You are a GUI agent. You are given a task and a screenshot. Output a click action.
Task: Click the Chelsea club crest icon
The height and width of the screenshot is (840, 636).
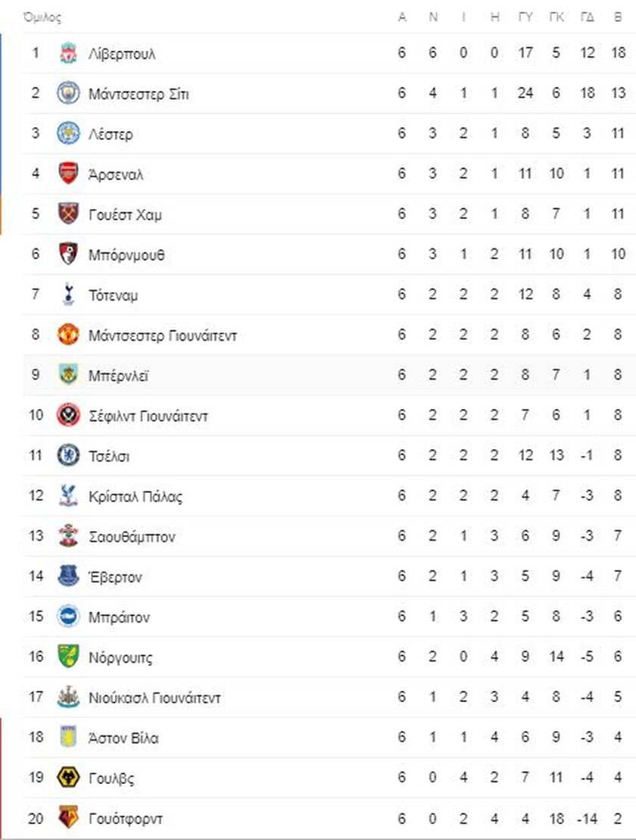click(x=68, y=455)
